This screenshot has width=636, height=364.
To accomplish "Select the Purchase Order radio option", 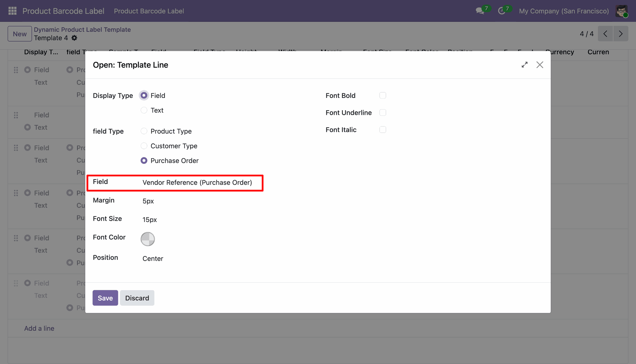I will 144,160.
